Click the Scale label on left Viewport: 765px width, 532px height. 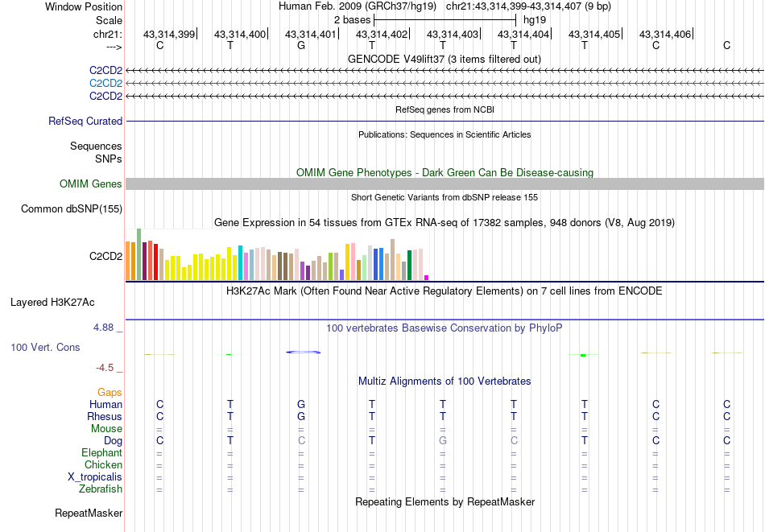(109, 20)
